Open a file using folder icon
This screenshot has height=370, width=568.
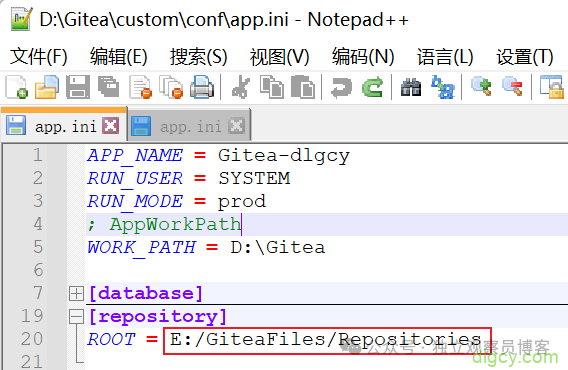47,87
